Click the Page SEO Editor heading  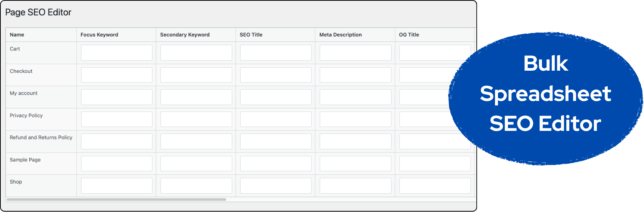point(38,12)
